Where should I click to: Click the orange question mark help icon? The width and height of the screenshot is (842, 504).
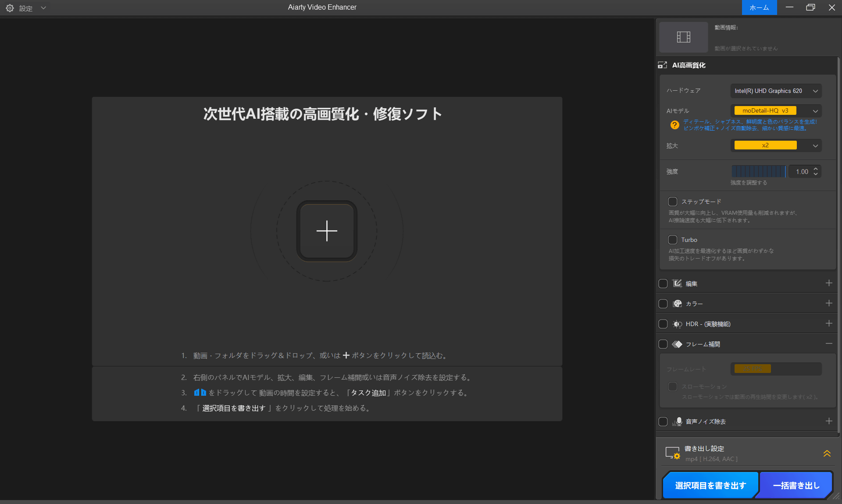(674, 125)
